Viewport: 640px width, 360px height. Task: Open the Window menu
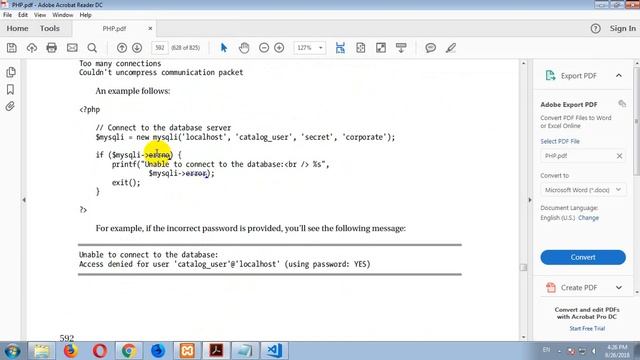point(63,15)
